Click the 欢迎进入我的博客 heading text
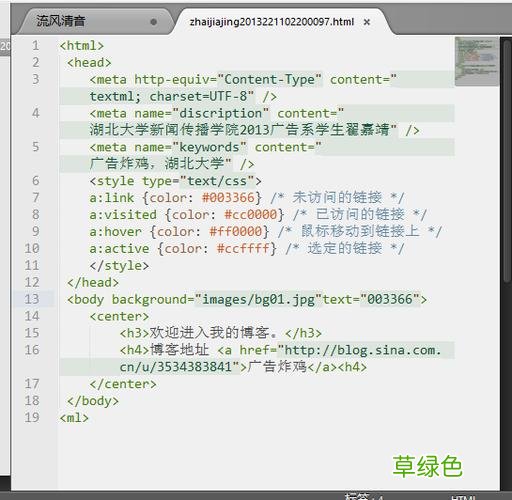The image size is (512, 500). 209,333
